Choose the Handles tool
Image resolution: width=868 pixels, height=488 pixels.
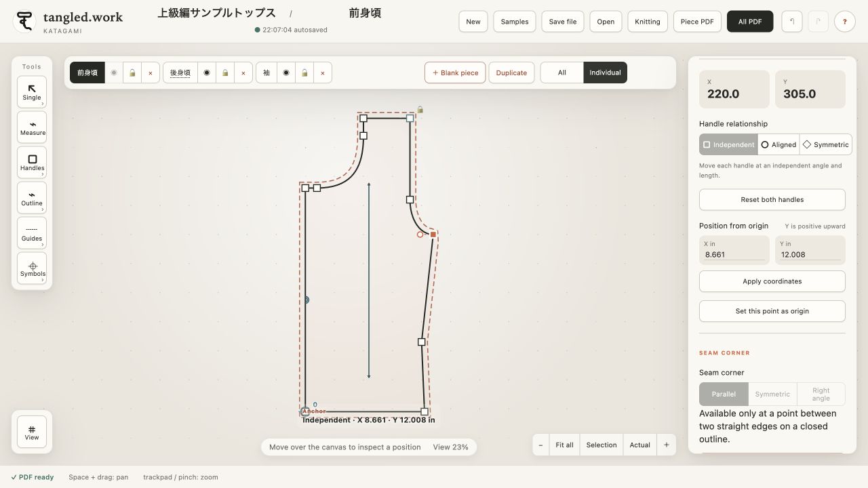point(32,162)
